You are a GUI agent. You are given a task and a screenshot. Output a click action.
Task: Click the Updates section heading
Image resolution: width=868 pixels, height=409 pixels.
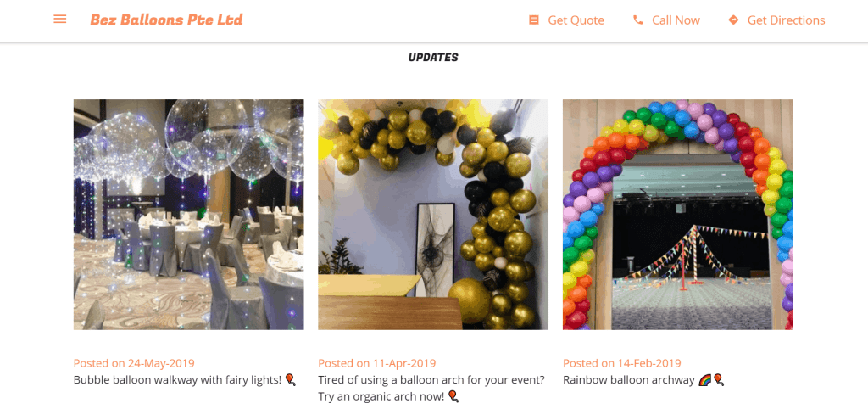pyautogui.click(x=433, y=57)
